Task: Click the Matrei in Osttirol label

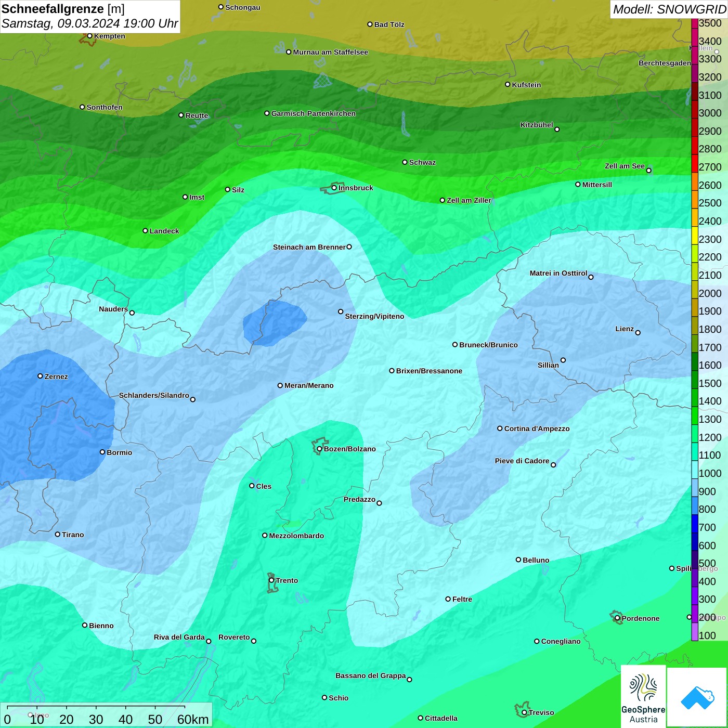Action: (558, 273)
